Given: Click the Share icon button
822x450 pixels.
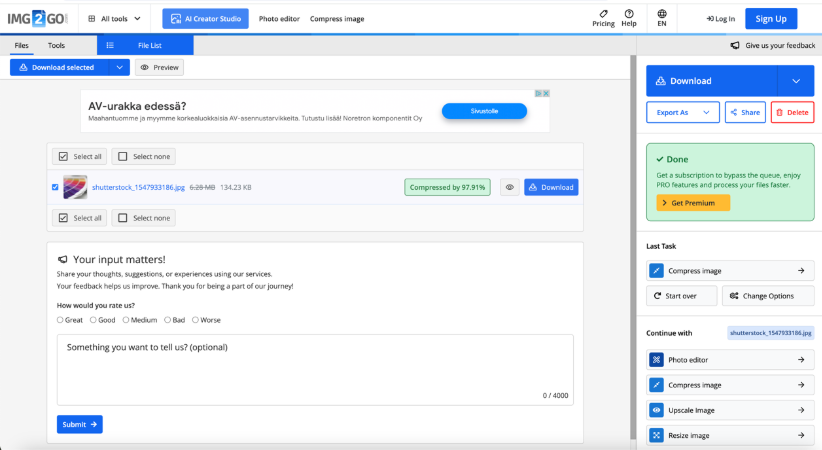Looking at the screenshot, I should click(x=745, y=113).
